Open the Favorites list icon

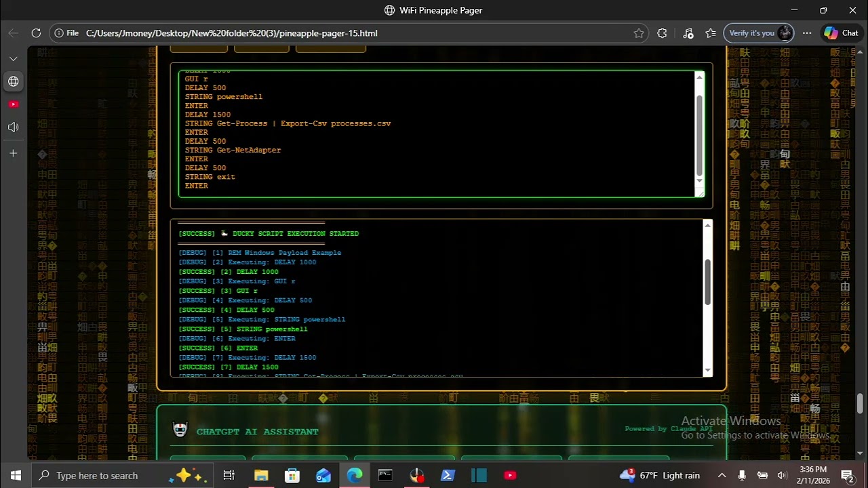pos(711,33)
